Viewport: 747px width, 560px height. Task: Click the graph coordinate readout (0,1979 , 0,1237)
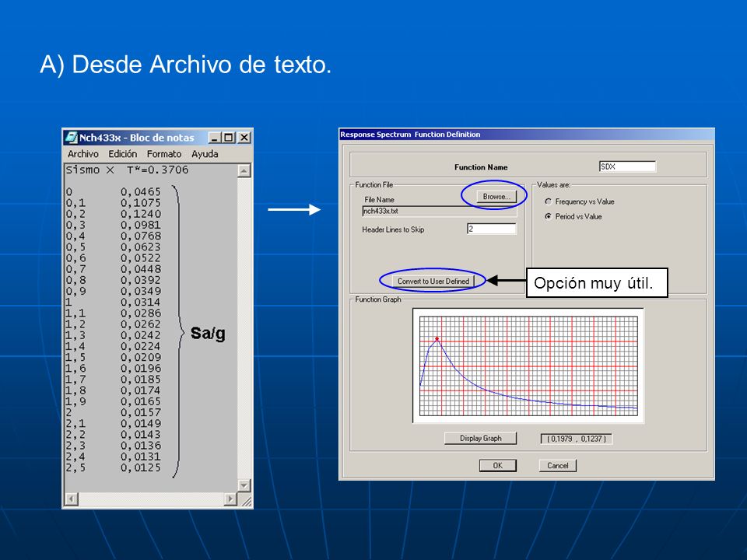pos(577,439)
